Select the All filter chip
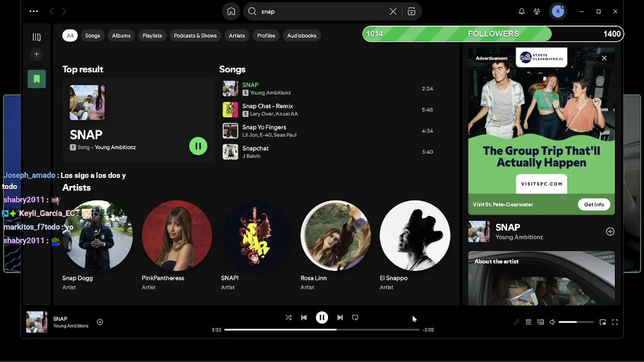 pos(70,36)
